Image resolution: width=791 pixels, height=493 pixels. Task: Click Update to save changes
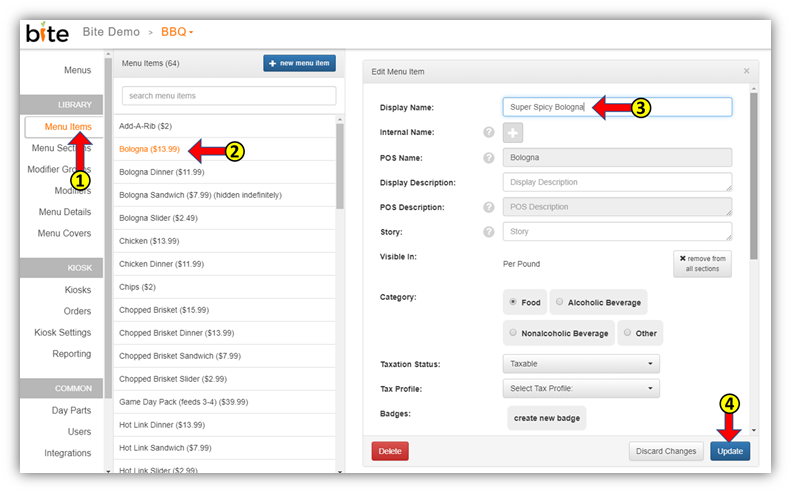pos(730,451)
